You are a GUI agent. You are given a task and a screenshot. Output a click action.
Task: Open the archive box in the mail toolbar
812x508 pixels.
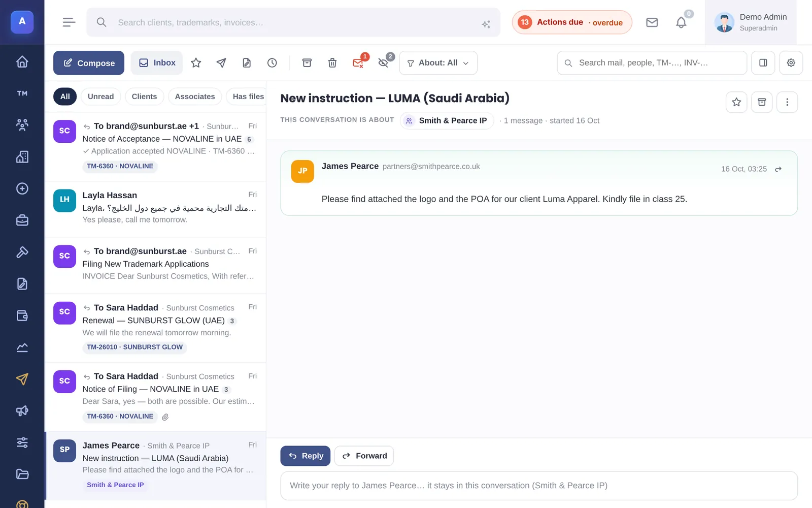coord(307,63)
